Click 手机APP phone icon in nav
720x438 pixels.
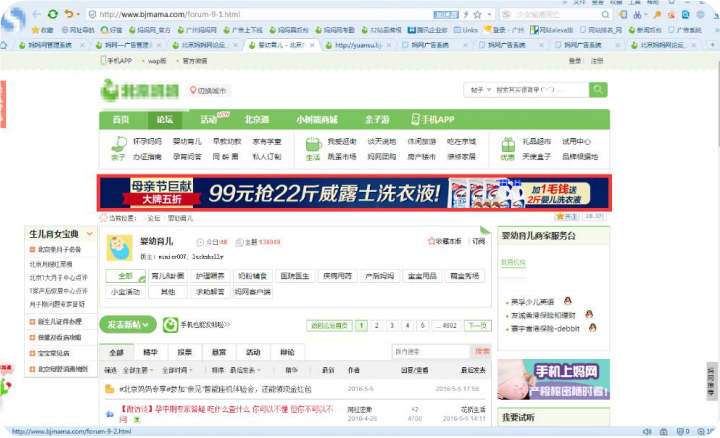click(x=415, y=119)
